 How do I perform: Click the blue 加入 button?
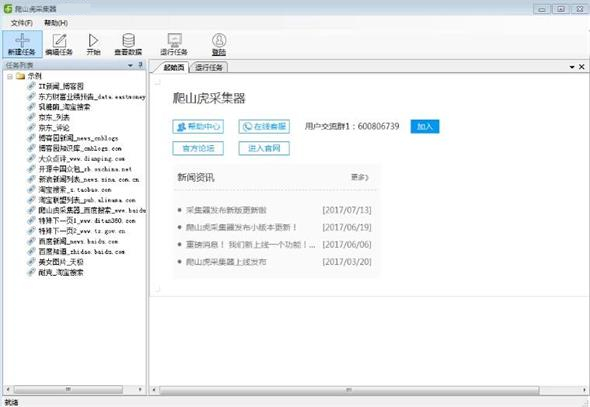[425, 126]
